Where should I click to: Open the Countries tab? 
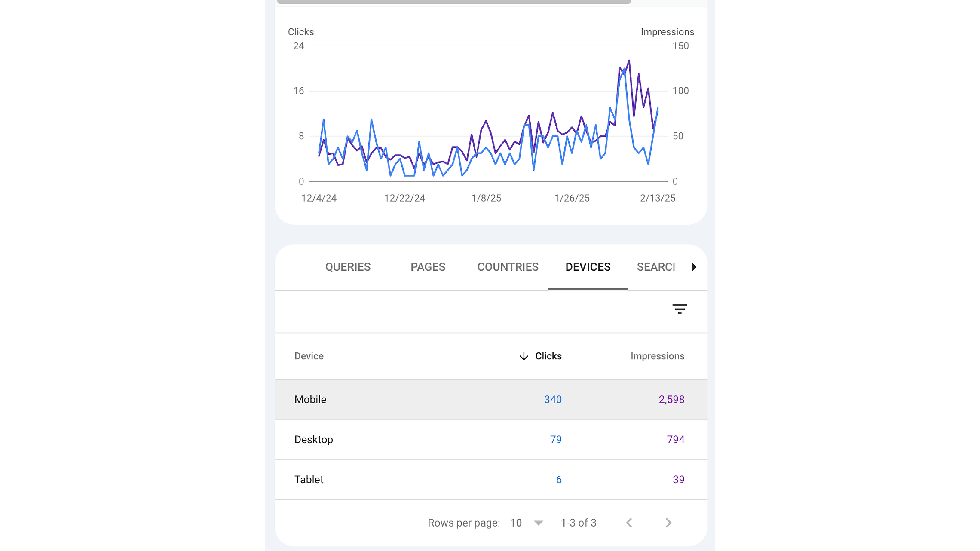click(508, 267)
